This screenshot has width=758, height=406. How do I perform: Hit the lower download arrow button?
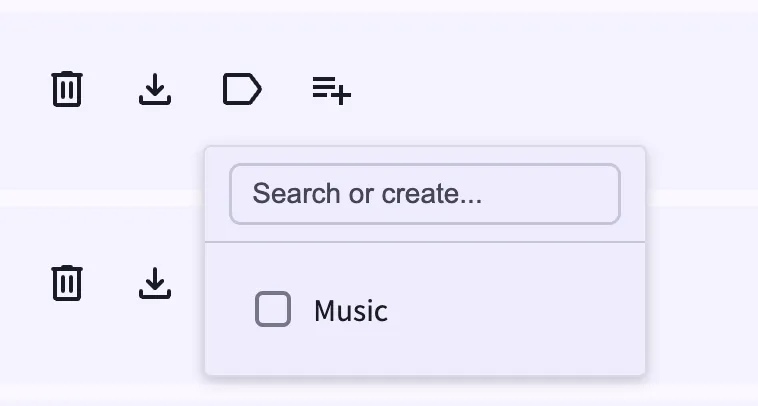tap(155, 283)
